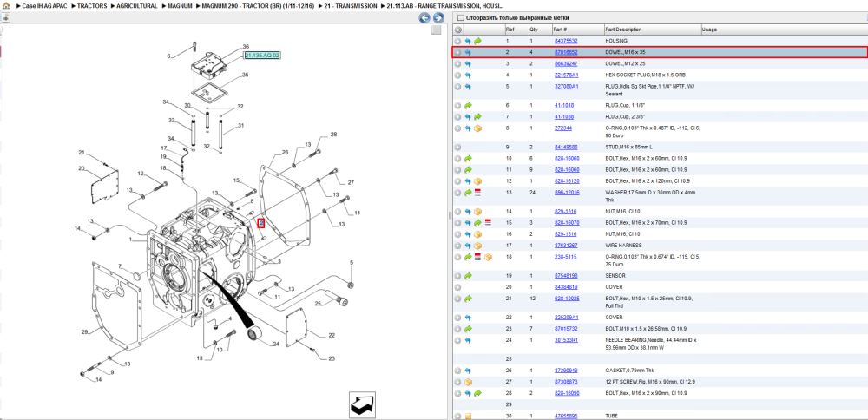Click the box icon on WIRE HARNESS row
The image size is (868, 420).
point(477,246)
